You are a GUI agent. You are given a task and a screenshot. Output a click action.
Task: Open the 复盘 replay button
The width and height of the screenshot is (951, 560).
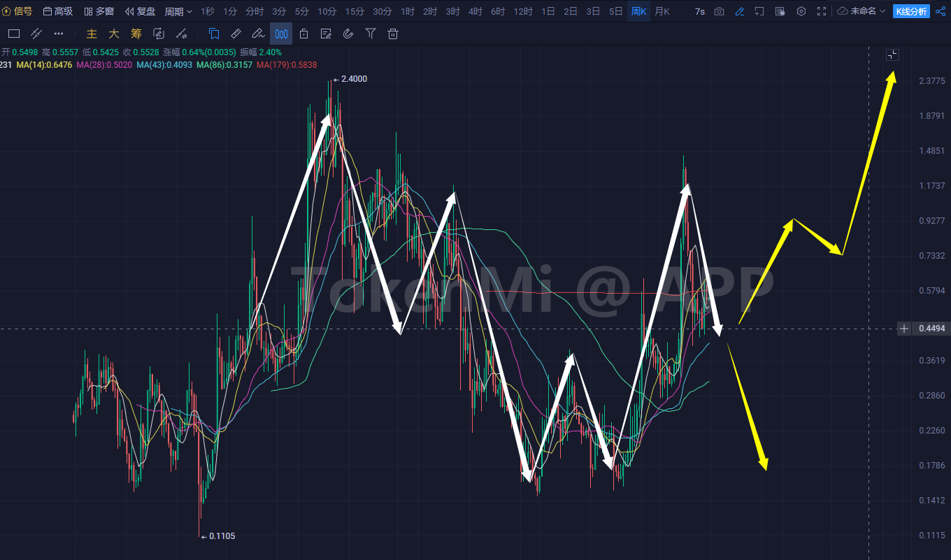[x=141, y=12]
